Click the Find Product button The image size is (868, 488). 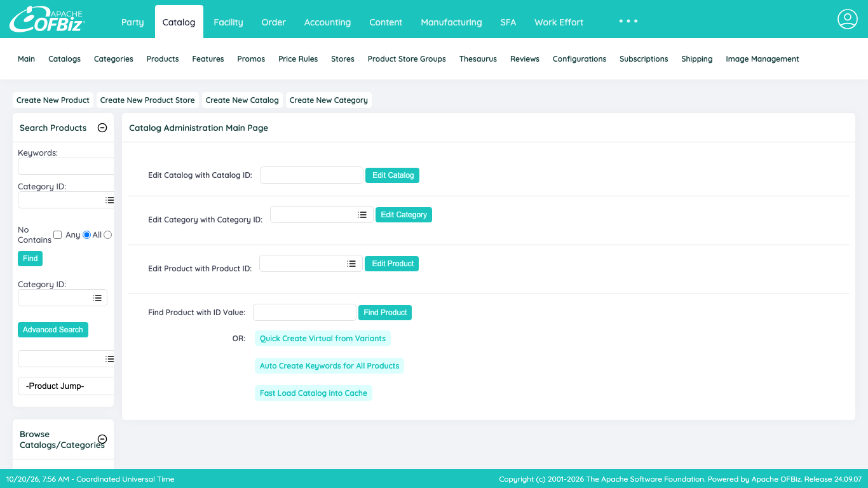click(385, 313)
